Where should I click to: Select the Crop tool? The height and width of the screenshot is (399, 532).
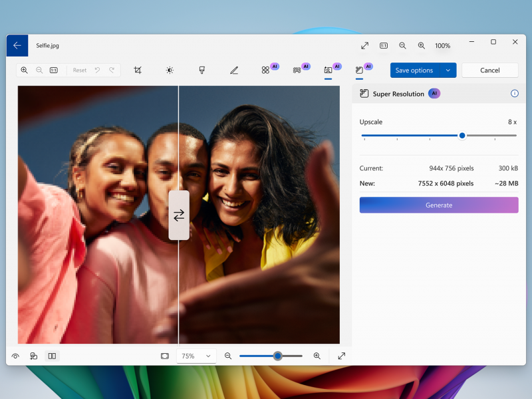coord(138,70)
